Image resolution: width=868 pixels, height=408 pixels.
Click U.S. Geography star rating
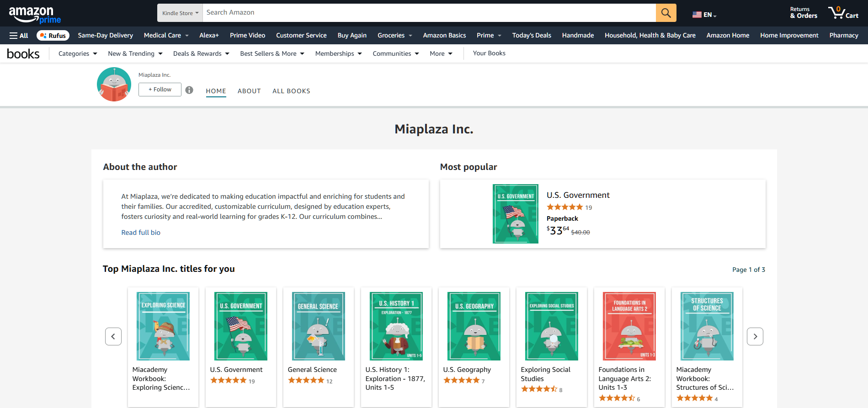[x=461, y=380]
